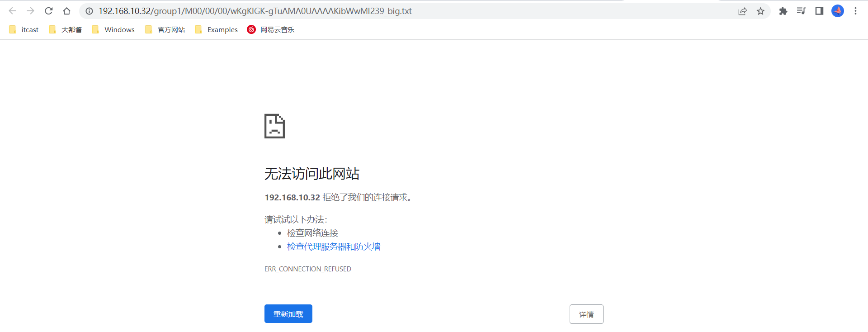Click the 检查网络连接 suggestion text
This screenshot has height=332, width=868.
pos(313,233)
